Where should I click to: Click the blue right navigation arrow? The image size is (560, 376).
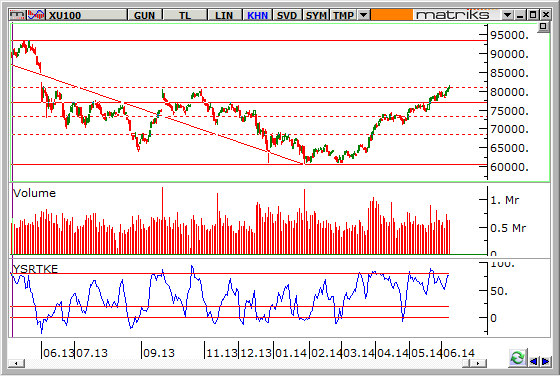tap(545, 361)
